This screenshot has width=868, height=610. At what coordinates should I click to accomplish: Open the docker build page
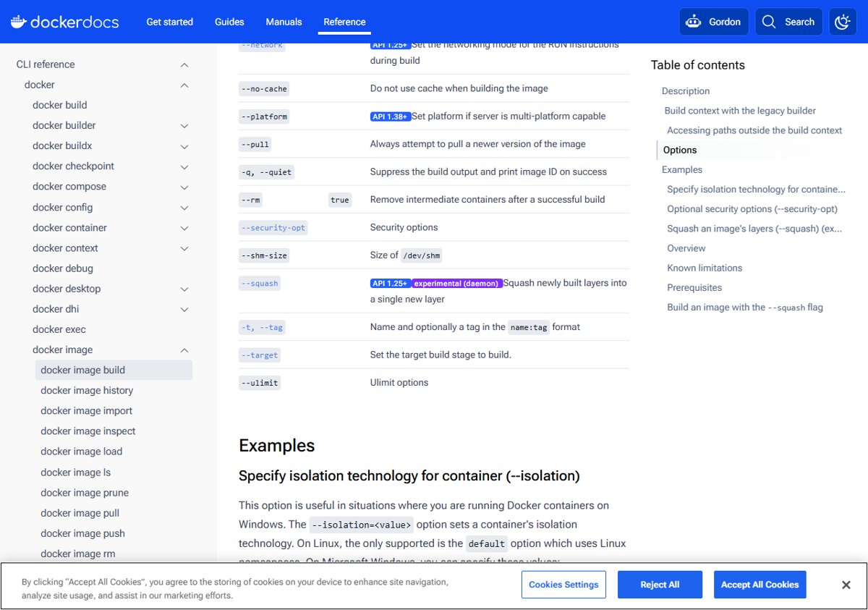60,105
